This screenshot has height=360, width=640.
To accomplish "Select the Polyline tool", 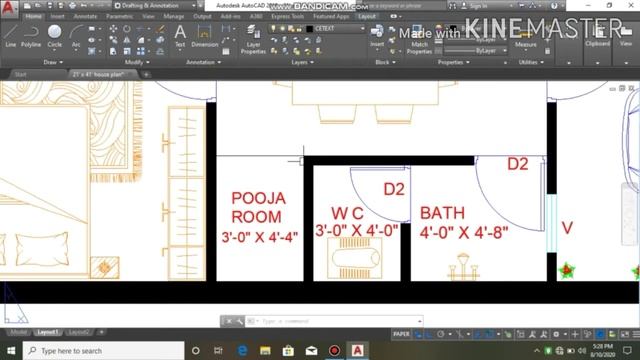I will [31, 36].
